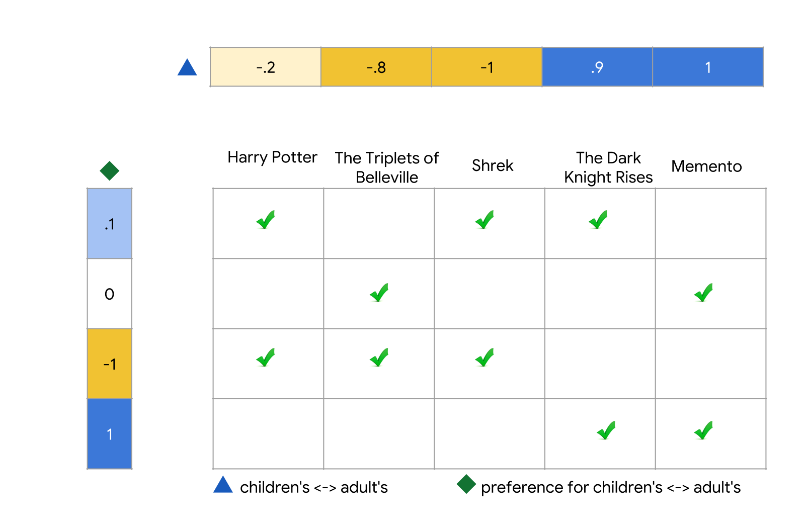Select the yellow -1 cell in left column
Image resolution: width=805 pixels, height=532 pixels.
pyautogui.click(x=110, y=364)
